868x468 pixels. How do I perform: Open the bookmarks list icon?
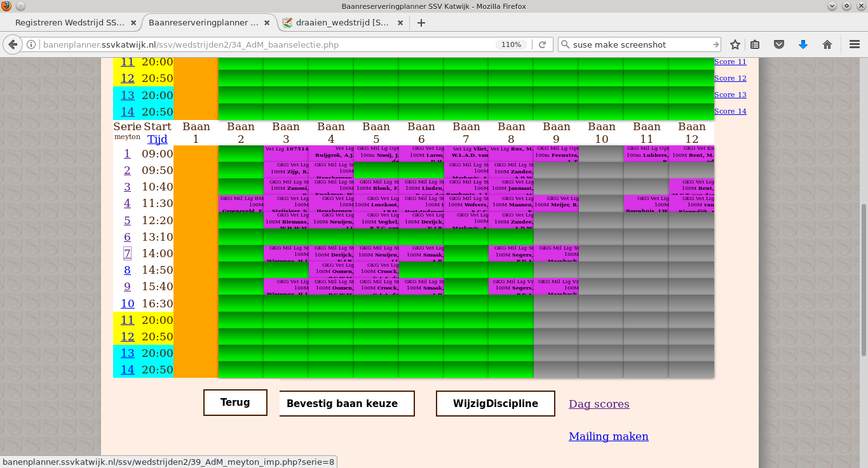tap(755, 44)
